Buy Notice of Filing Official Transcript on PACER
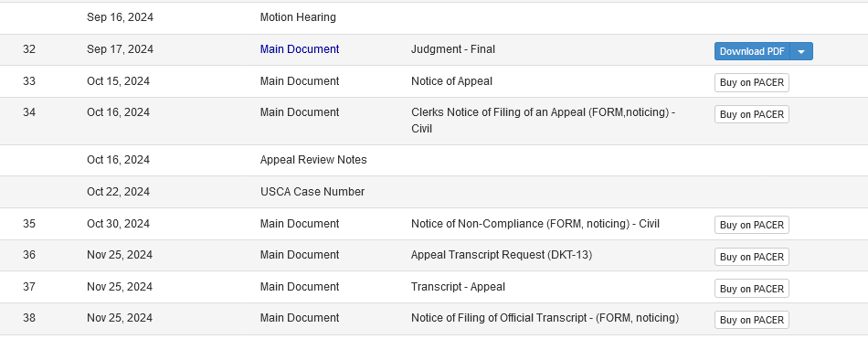868x339 pixels. (752, 320)
